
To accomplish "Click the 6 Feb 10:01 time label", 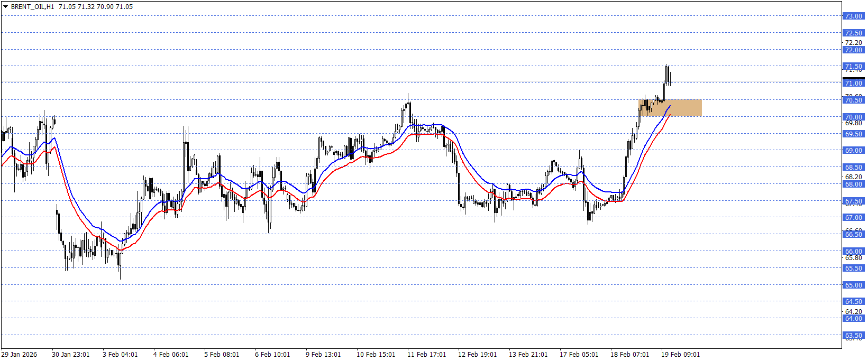I will (x=272, y=354).
